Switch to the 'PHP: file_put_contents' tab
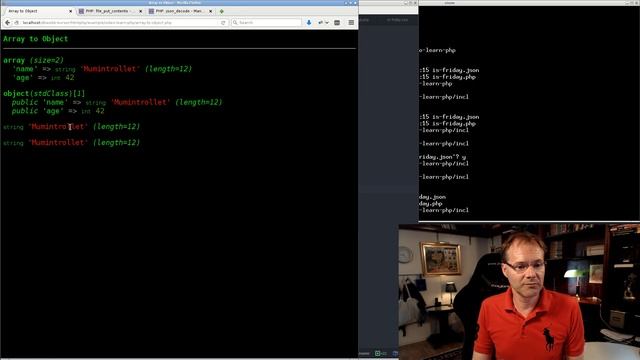Image resolution: width=640 pixels, height=360 pixels. (x=110, y=11)
